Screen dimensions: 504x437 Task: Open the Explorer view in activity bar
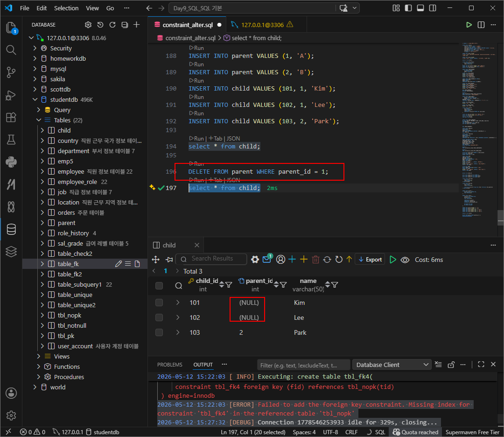pyautogui.click(x=11, y=28)
